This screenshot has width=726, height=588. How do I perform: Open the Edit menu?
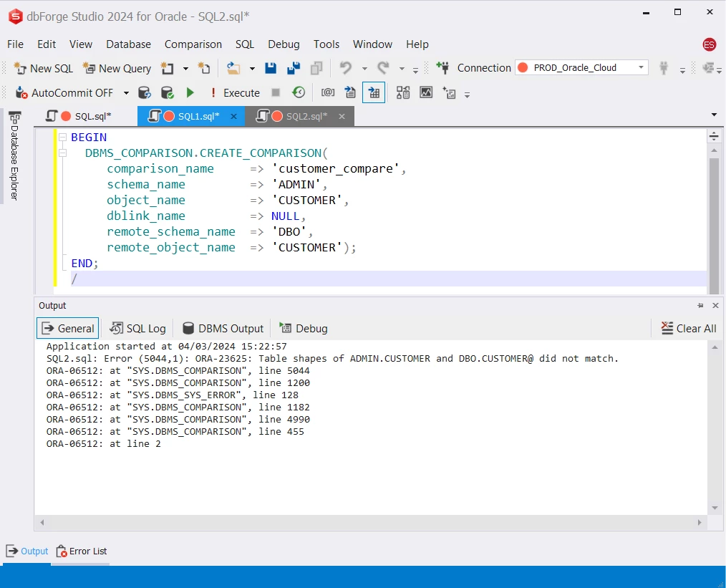point(47,44)
